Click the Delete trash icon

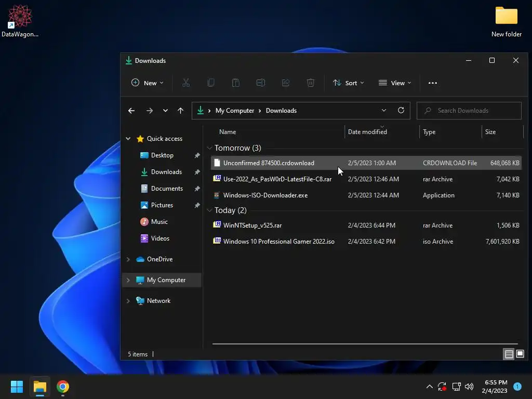point(311,83)
